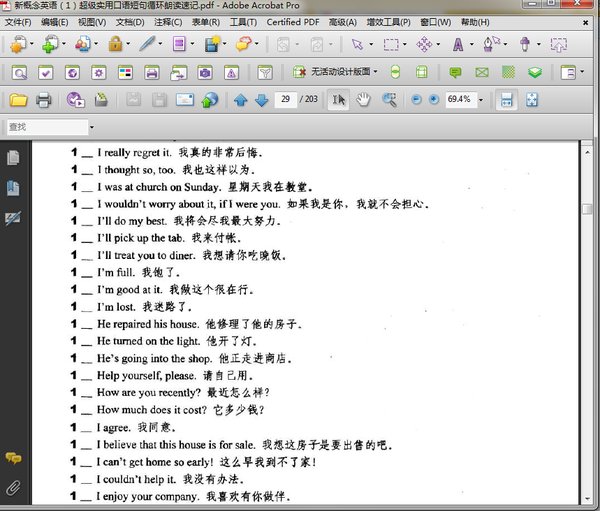Click the Print icon in the file toolbar
Screen dimensions: 600x511
click(43, 100)
